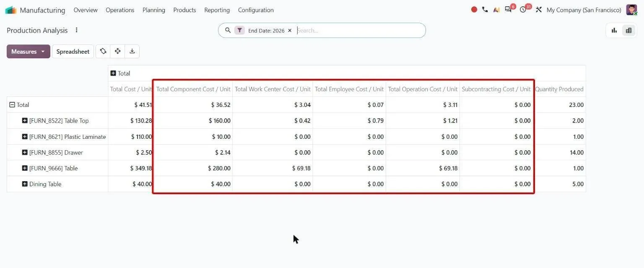
Task: Remove the End Date: 2026 filter
Action: [290, 31]
